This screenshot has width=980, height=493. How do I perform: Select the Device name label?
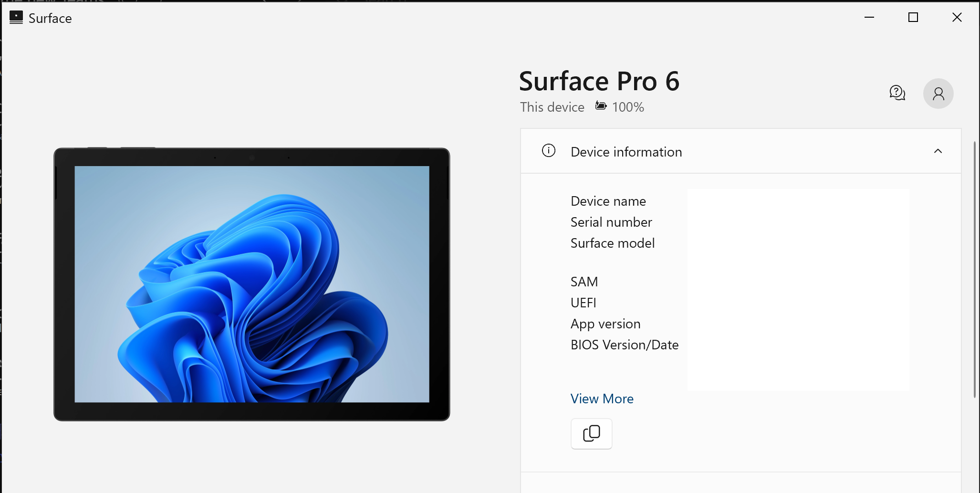608,201
